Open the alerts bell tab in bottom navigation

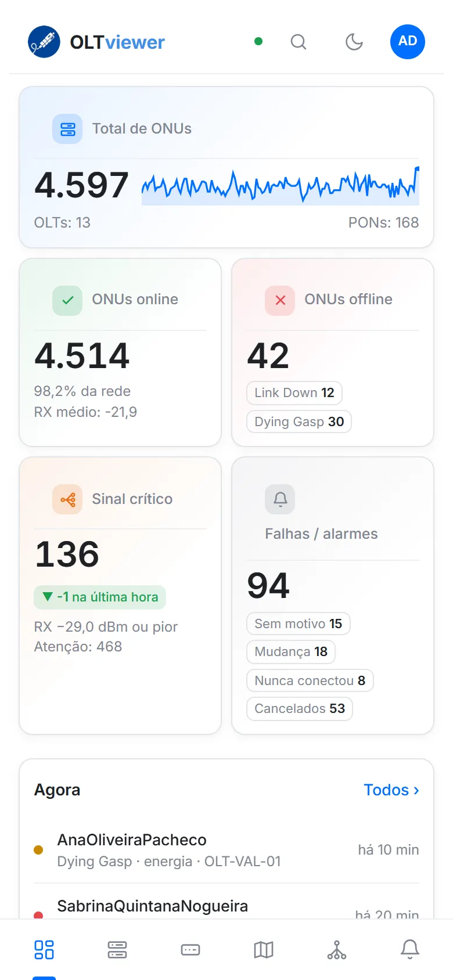tap(410, 950)
